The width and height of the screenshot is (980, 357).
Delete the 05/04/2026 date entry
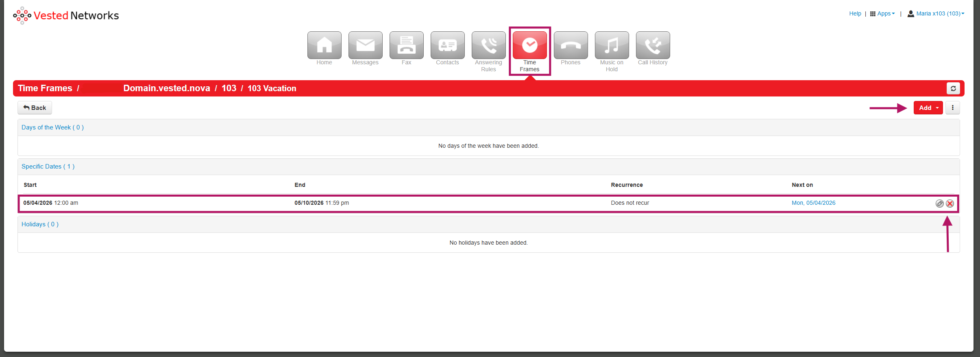coord(950,204)
